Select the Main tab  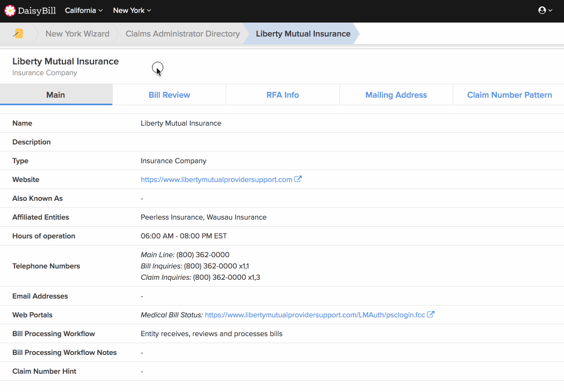click(56, 95)
